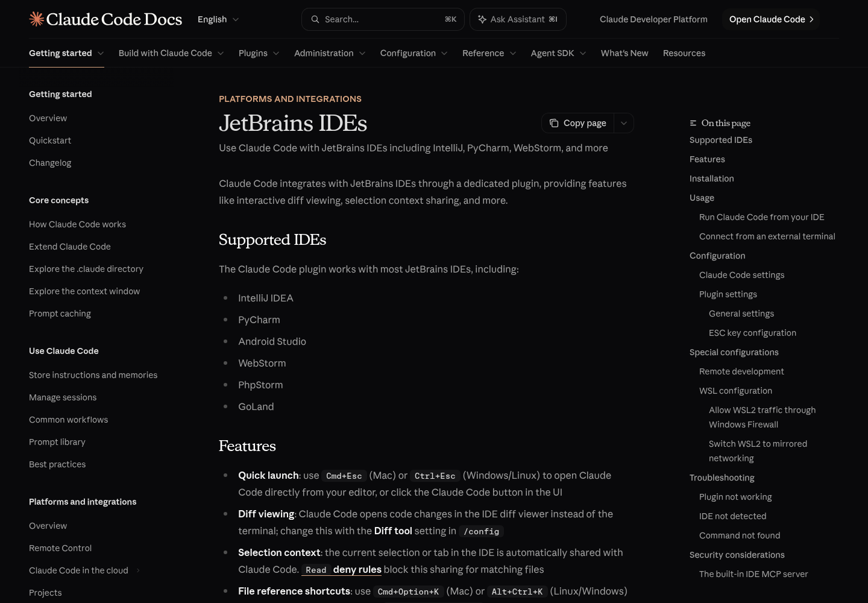This screenshot has width=868, height=603.
Task: Jump to Troubleshooting in page outline
Action: point(722,478)
